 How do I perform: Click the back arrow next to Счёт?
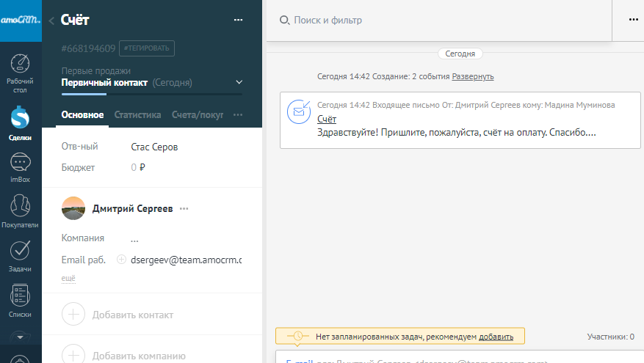[51, 21]
